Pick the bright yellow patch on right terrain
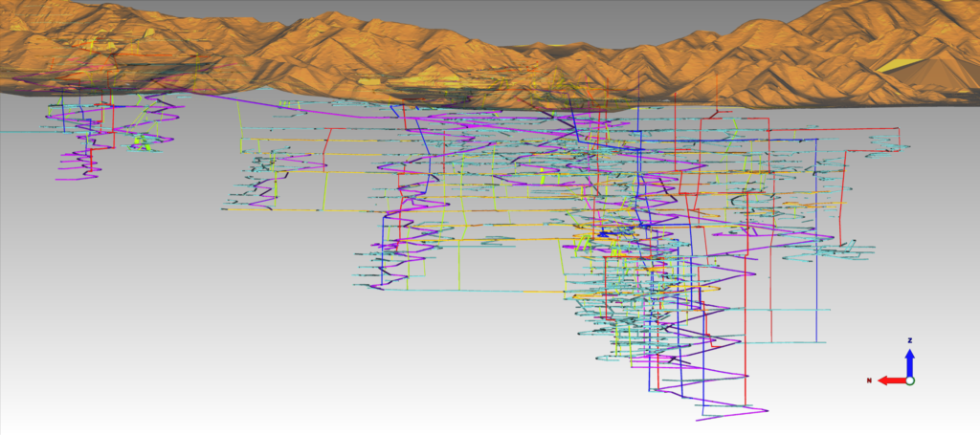 click(898, 65)
